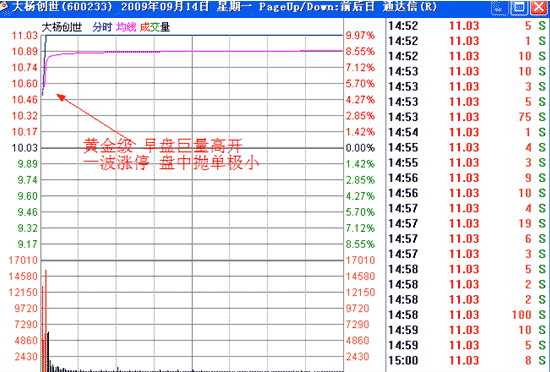Select the 分时 legend label

click(102, 27)
